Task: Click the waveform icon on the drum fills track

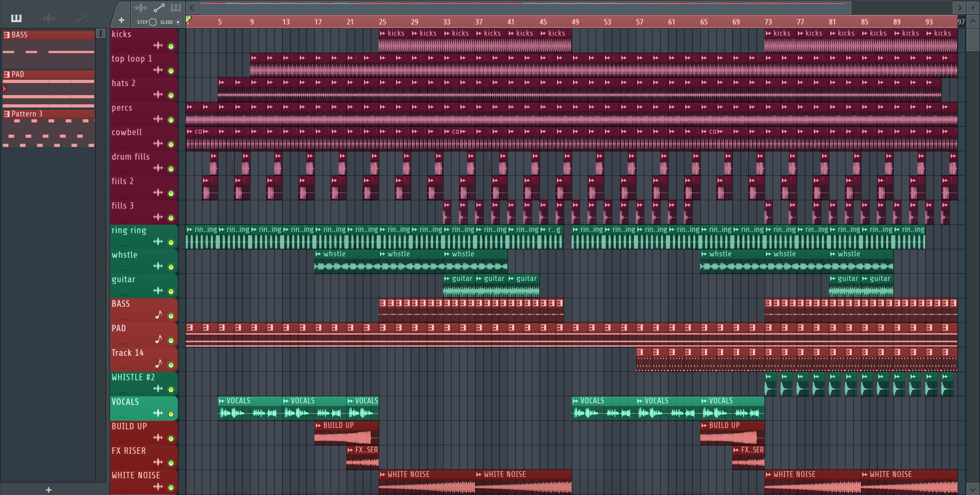Action: [158, 168]
